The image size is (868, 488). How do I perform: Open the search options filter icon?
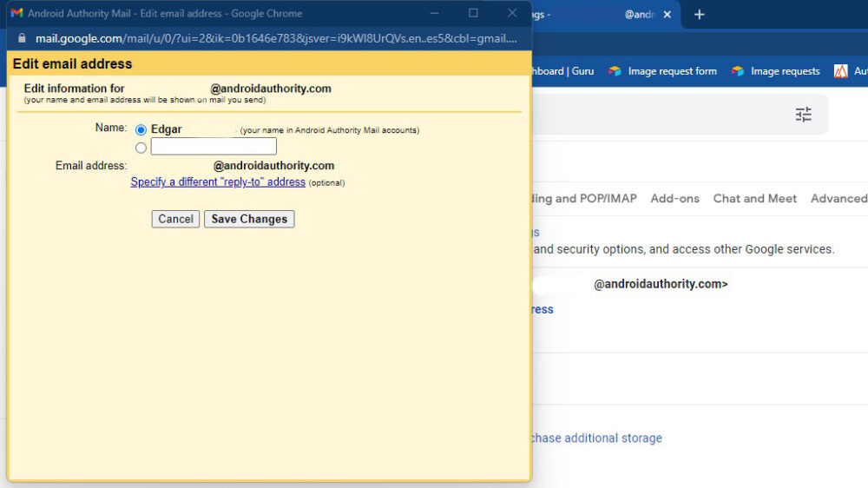pos(803,115)
